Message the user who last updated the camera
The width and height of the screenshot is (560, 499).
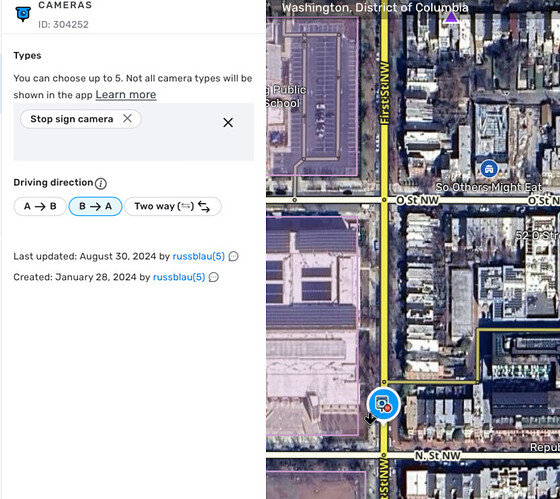point(233,256)
